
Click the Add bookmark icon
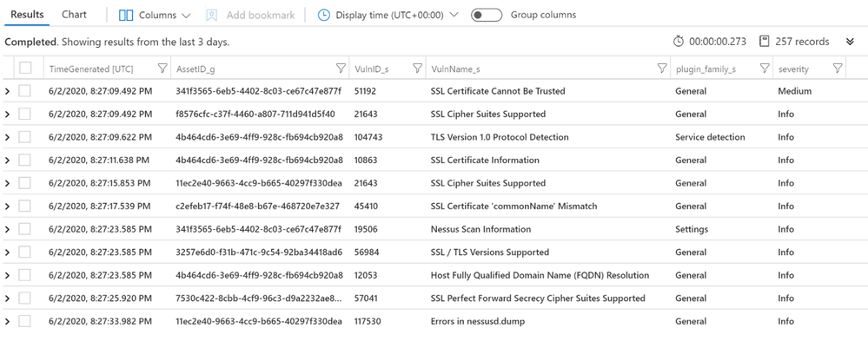pos(211,16)
